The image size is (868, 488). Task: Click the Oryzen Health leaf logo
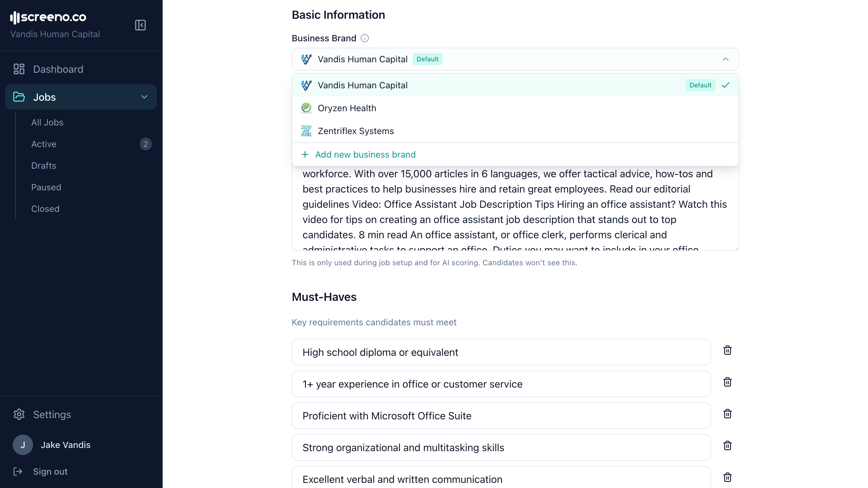pos(306,108)
